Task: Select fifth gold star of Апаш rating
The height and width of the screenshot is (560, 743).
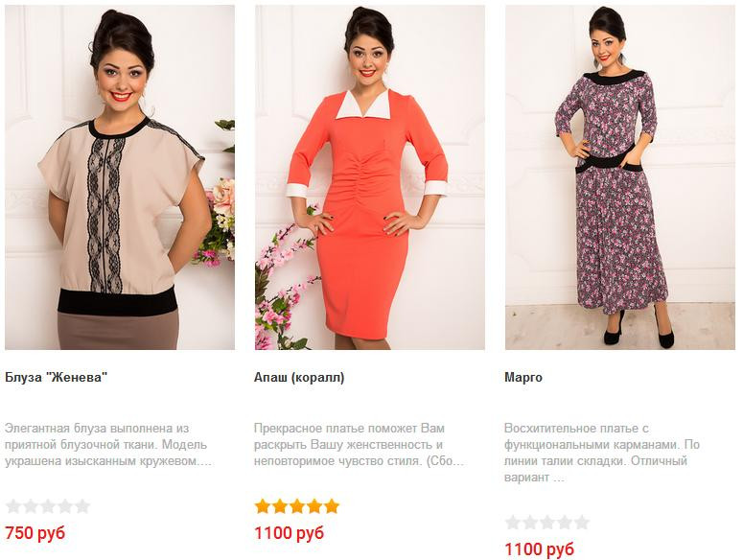Action: point(332,506)
